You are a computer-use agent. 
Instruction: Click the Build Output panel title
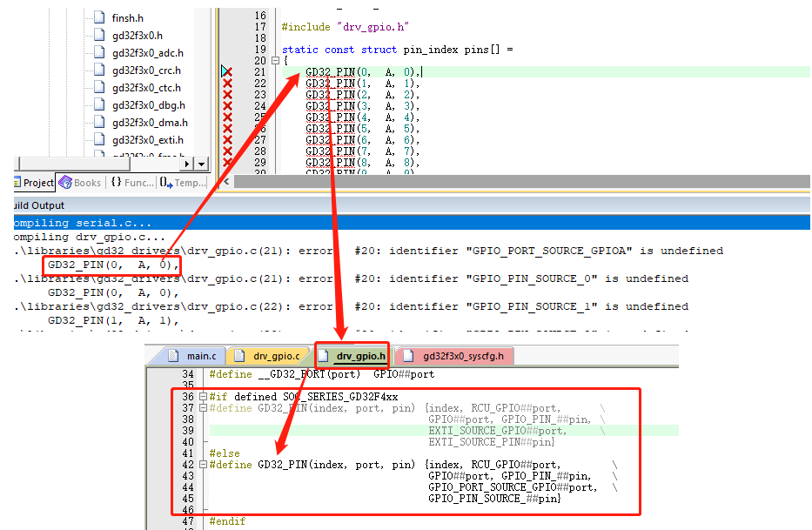pos(39,205)
